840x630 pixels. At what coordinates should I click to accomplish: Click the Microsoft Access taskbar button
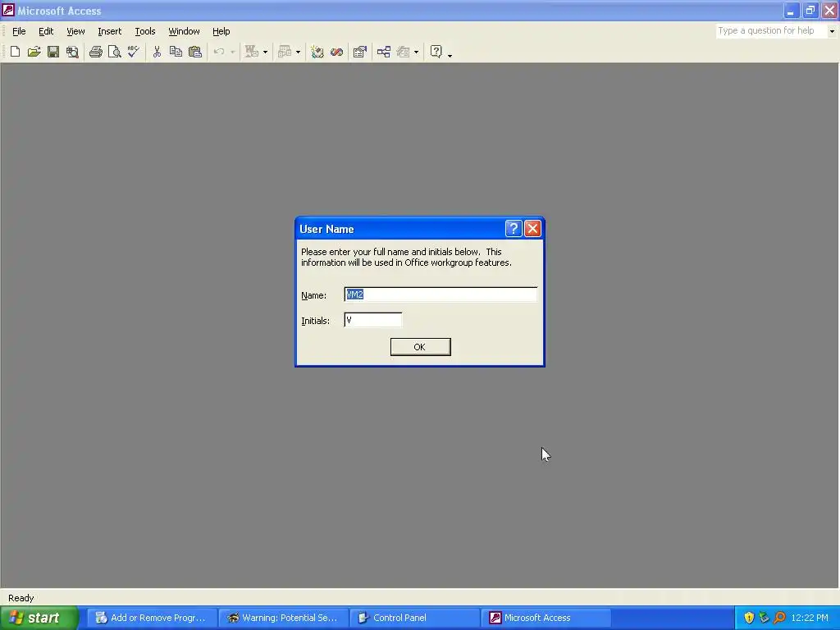546,618
